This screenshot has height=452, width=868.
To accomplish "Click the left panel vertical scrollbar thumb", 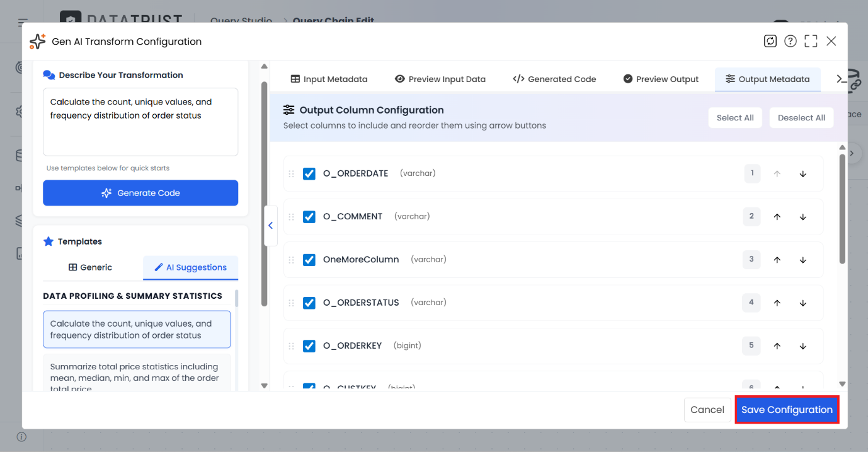I will click(x=265, y=194).
